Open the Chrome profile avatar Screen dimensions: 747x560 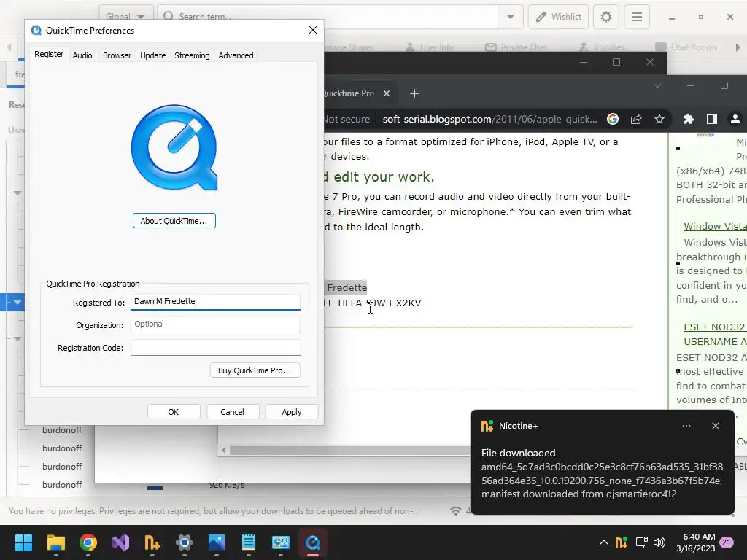pos(735,119)
